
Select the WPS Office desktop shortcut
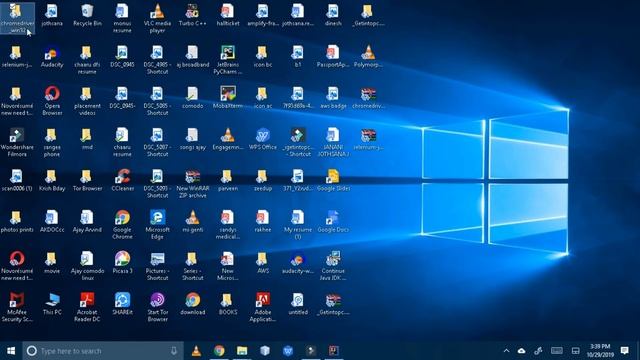pos(262,139)
